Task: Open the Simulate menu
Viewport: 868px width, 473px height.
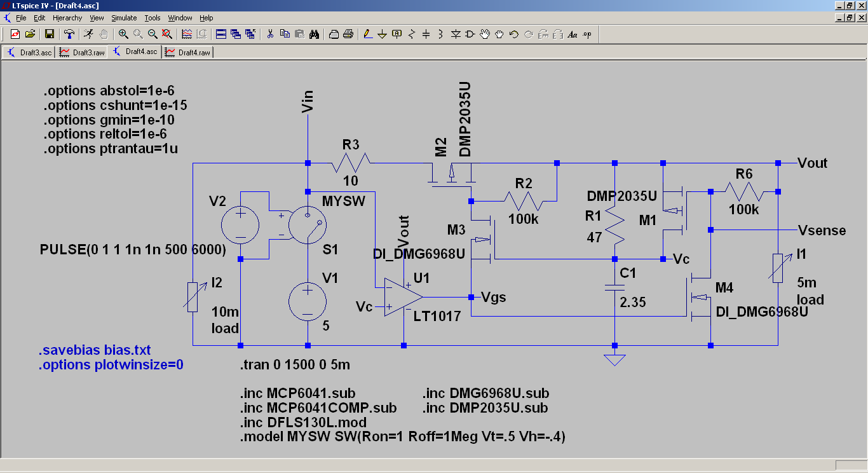Action: 124,18
